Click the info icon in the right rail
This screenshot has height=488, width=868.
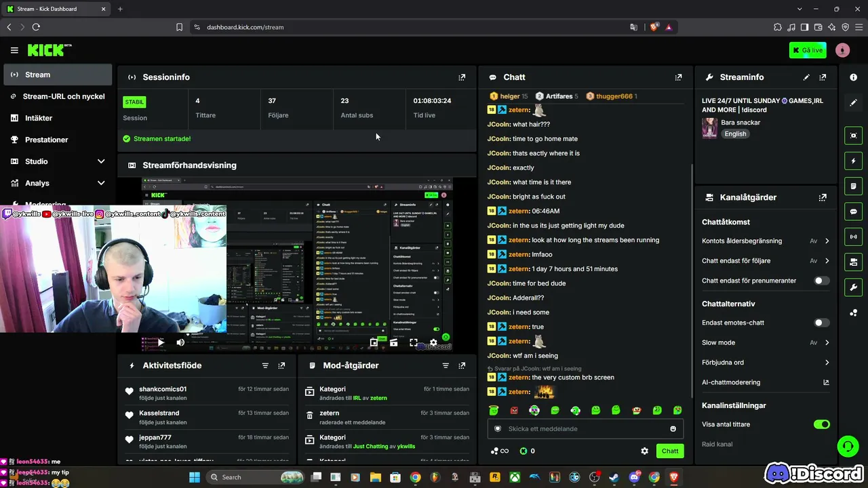coord(853,77)
